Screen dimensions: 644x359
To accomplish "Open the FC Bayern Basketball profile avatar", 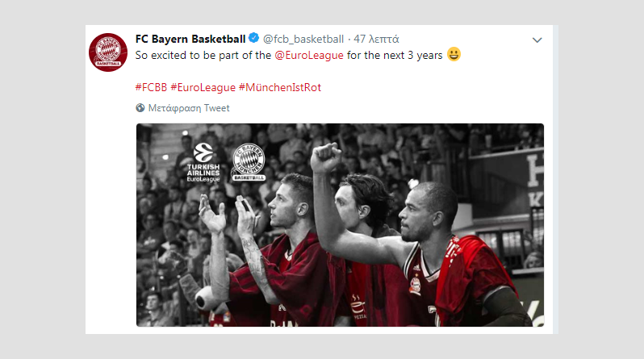I will (108, 52).
